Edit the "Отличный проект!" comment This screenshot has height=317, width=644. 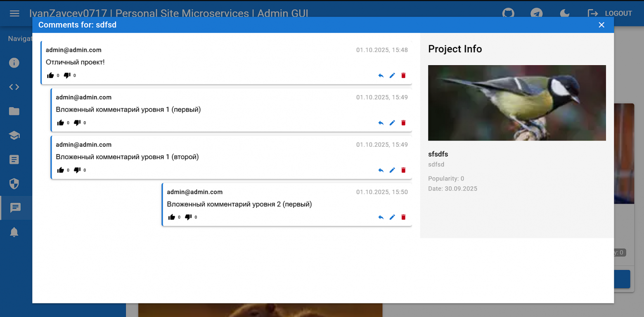pyautogui.click(x=392, y=75)
